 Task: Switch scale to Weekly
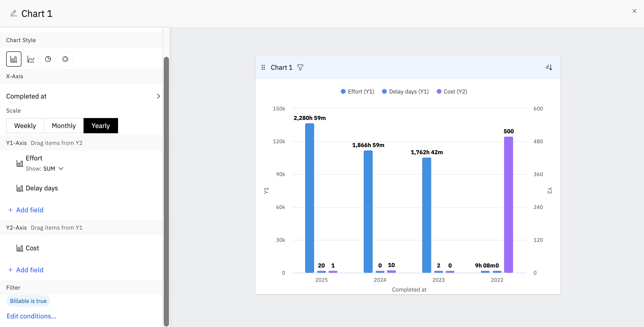point(25,126)
